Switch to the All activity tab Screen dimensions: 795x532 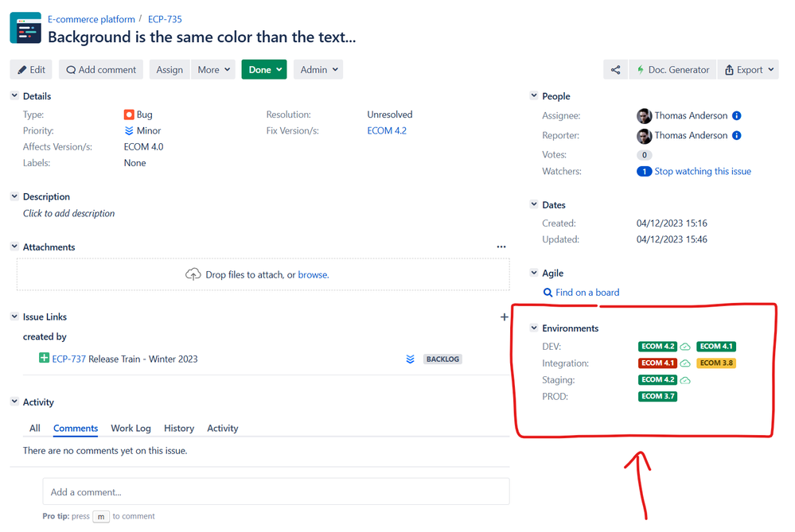click(35, 428)
